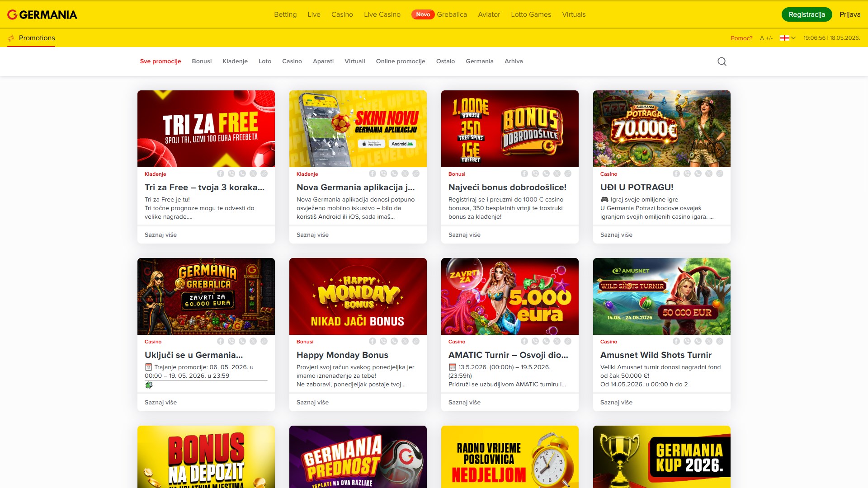Copy link of Tri za Free card
Viewport: 868px width, 488px height.
click(x=264, y=174)
